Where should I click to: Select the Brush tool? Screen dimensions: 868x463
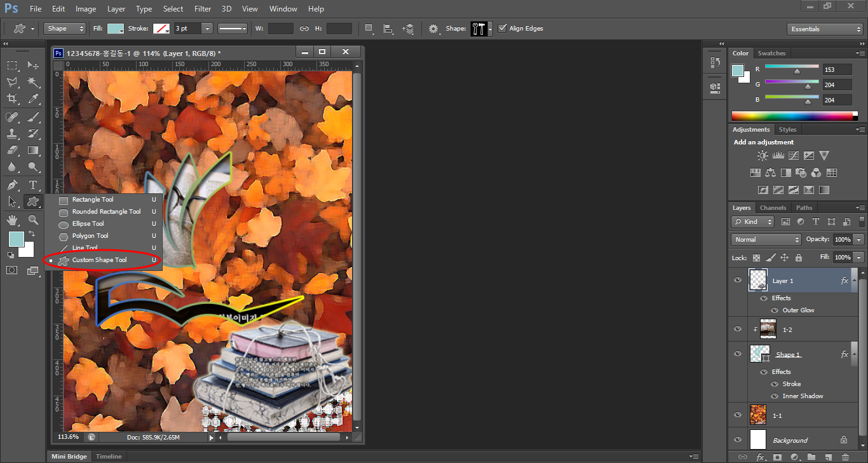tap(34, 116)
